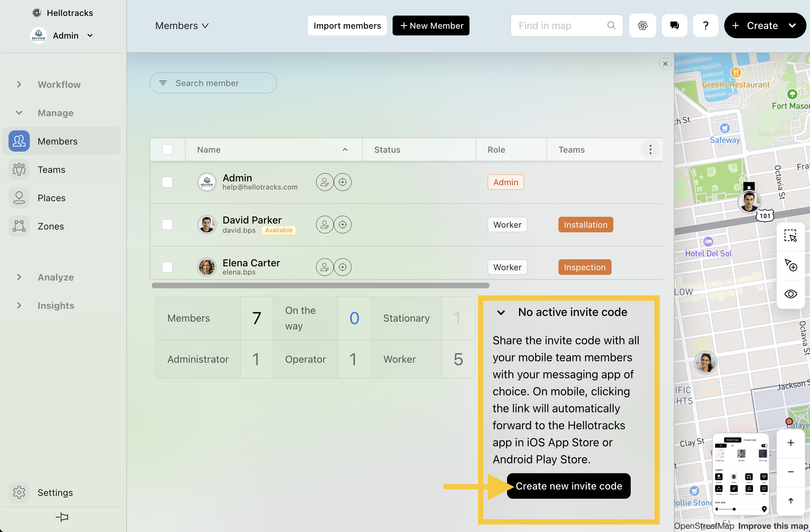The height and width of the screenshot is (532, 810).
Task: Click David Parker's Available status tag
Action: click(279, 230)
